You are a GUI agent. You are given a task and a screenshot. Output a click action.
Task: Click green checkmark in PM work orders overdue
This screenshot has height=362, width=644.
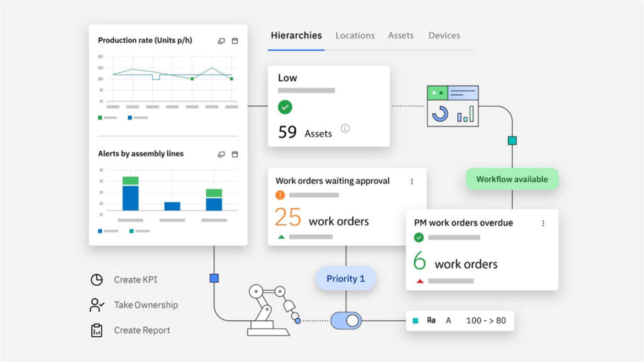coord(419,237)
